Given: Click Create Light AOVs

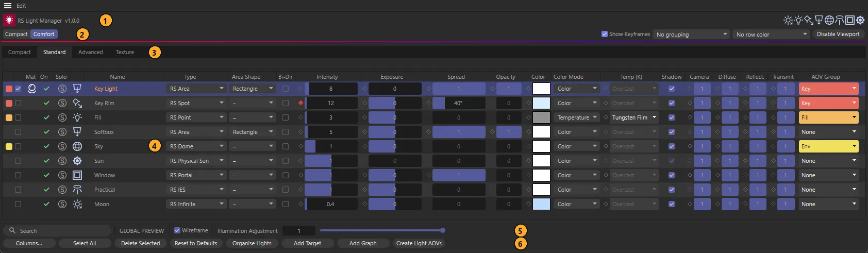Looking at the screenshot, I should (x=419, y=243).
